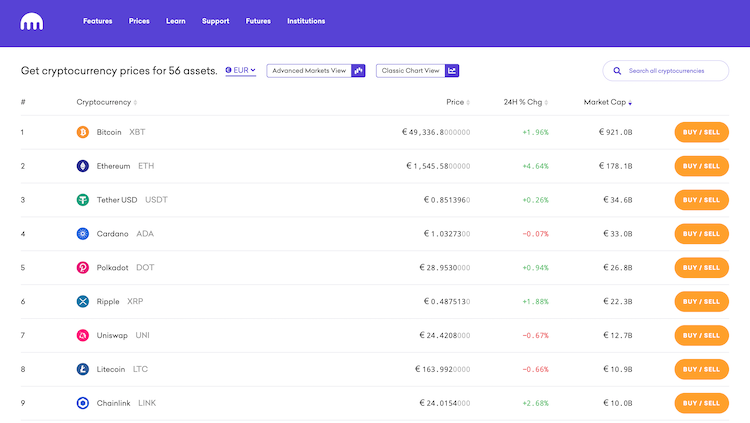This screenshot has width=750, height=423.
Task: Open the Polkadot name link
Action: point(112,267)
